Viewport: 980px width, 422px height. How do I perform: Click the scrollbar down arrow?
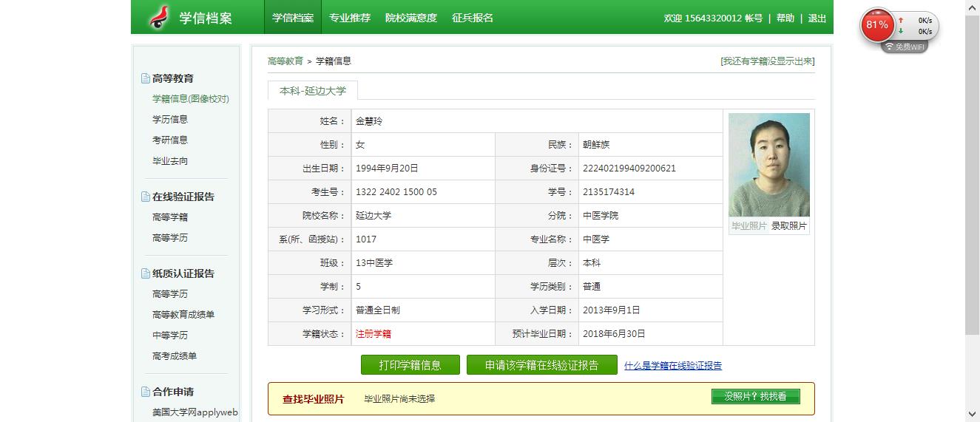coord(973,415)
